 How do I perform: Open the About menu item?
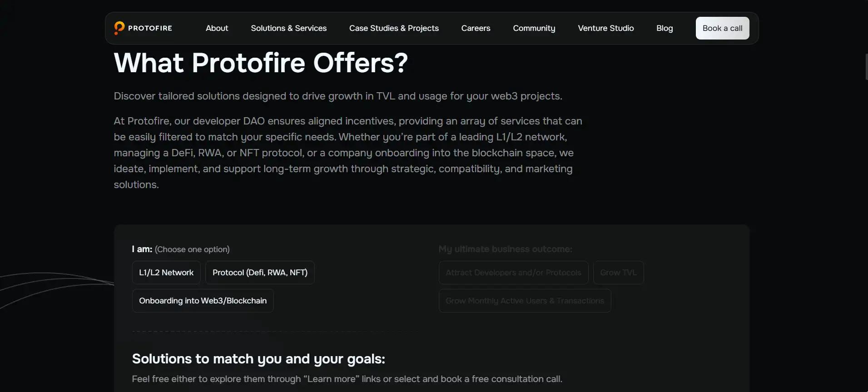(x=217, y=28)
